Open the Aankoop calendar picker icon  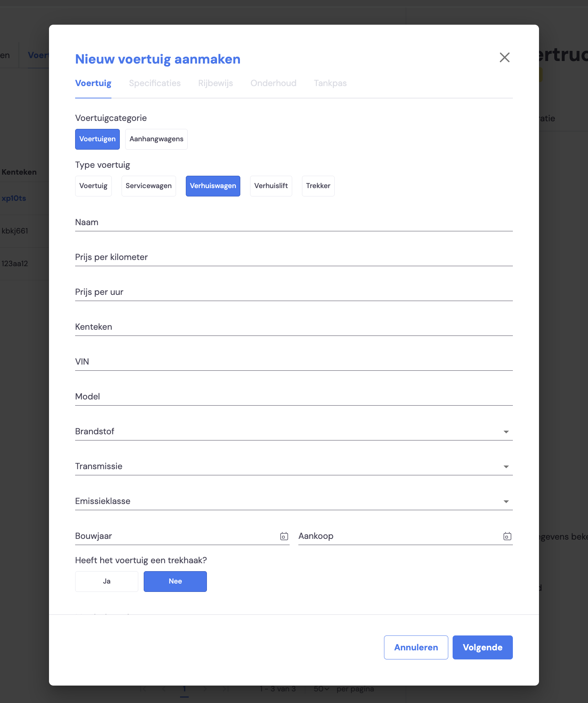point(507,536)
